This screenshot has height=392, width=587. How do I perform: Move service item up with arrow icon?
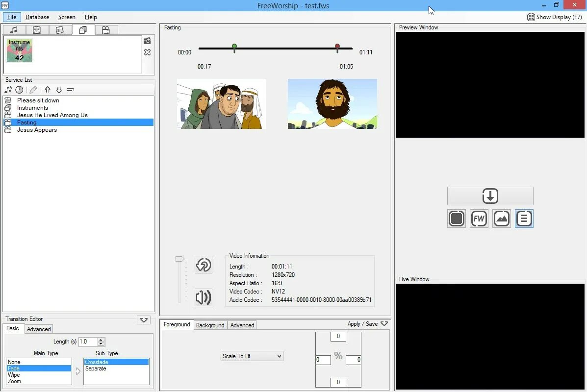pyautogui.click(x=48, y=90)
